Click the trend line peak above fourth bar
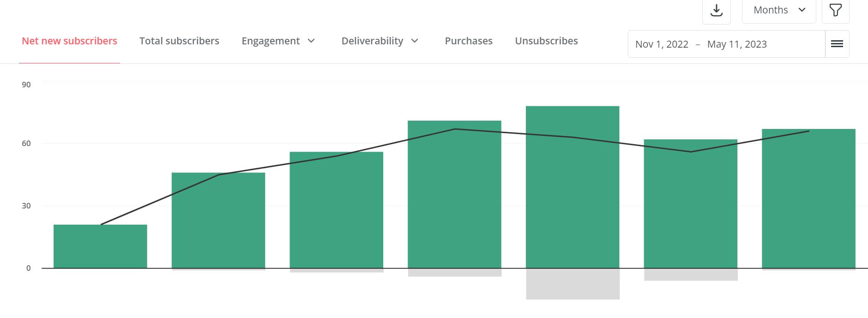This screenshot has height=318, width=868. [455, 129]
